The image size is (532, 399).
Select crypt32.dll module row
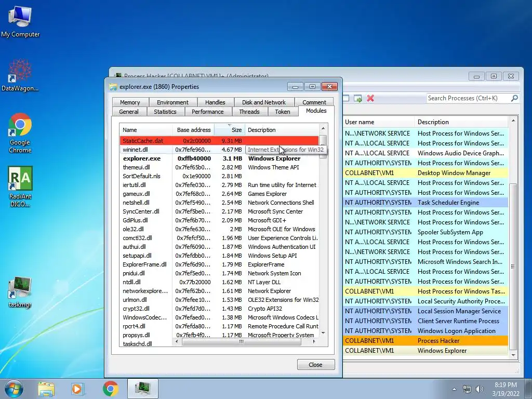pyautogui.click(x=219, y=309)
